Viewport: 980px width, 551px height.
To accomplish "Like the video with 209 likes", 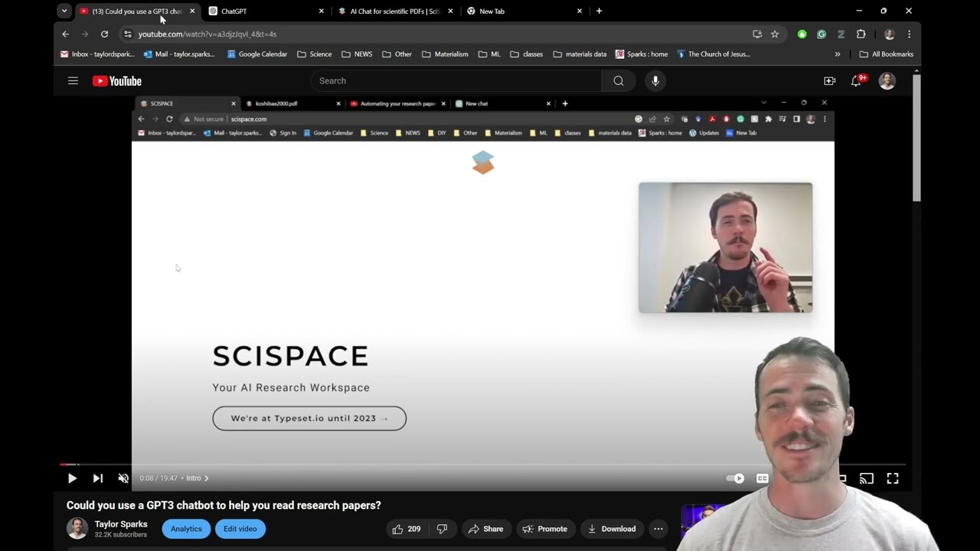I will (x=407, y=529).
